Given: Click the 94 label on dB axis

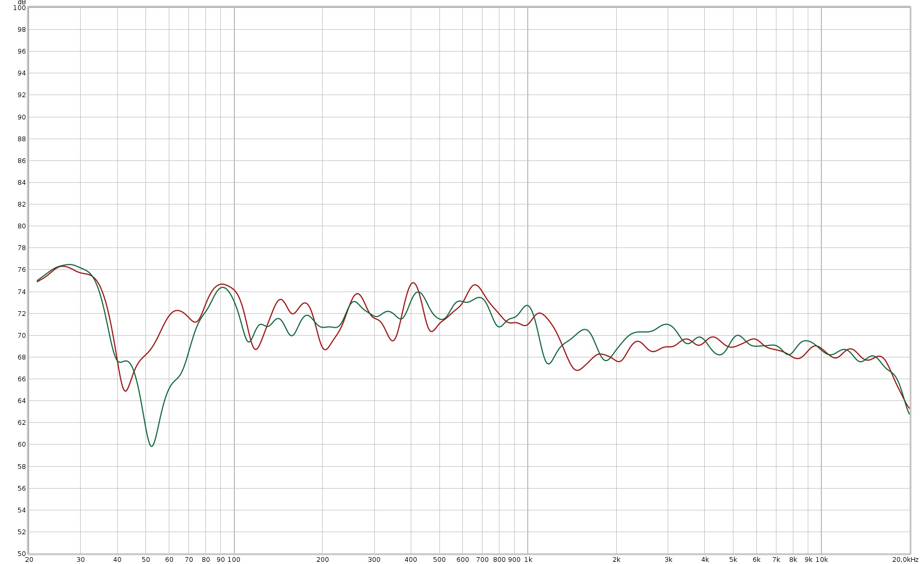Looking at the screenshot, I should pos(21,73).
